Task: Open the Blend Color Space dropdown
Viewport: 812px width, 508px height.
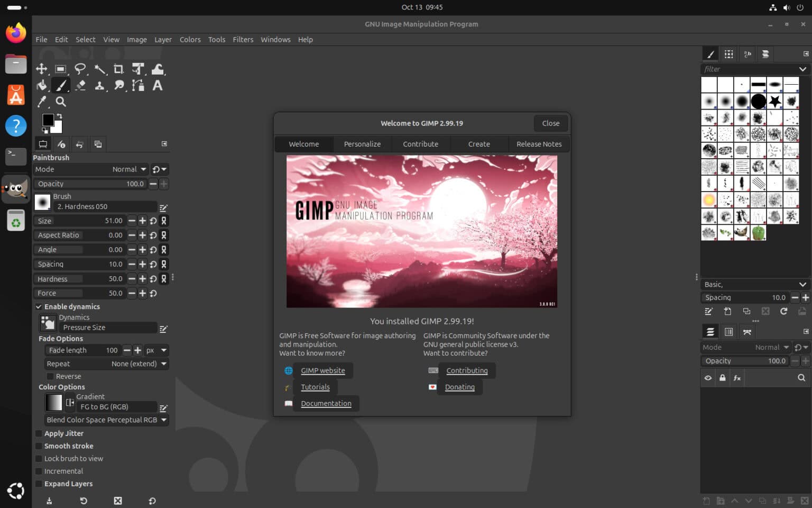Action: pyautogui.click(x=107, y=420)
